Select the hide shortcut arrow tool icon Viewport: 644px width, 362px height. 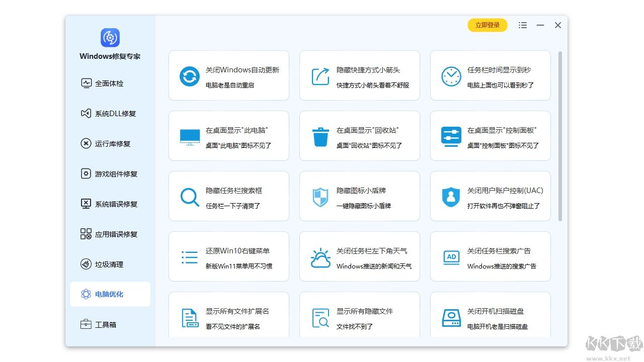click(320, 75)
